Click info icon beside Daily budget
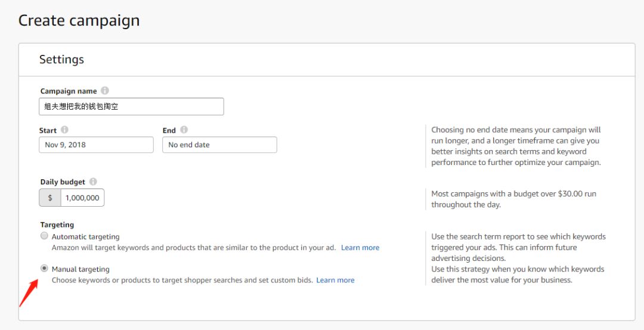The height and width of the screenshot is (330, 644). click(93, 182)
